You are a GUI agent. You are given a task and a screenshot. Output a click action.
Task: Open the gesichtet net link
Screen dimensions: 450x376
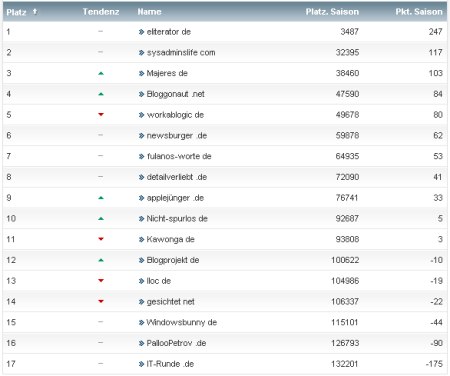[170, 301]
